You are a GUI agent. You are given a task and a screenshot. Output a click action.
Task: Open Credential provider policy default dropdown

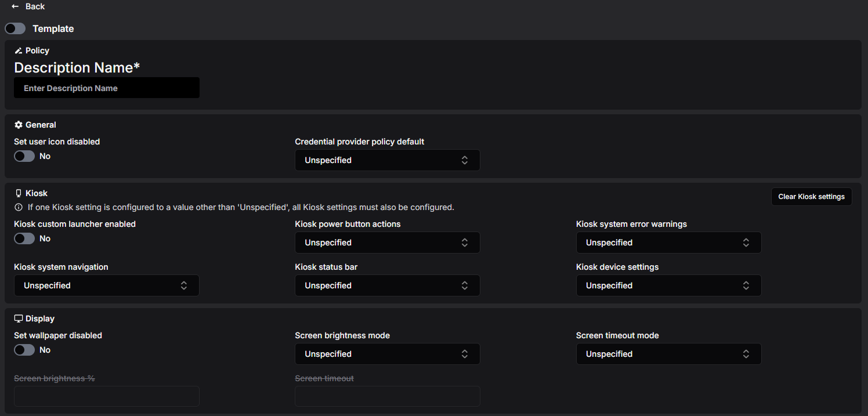(x=388, y=160)
